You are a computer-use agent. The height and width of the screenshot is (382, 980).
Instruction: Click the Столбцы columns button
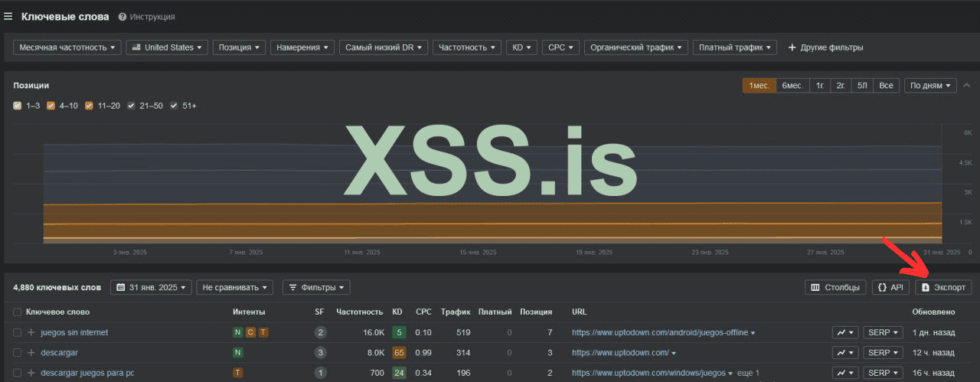click(835, 287)
